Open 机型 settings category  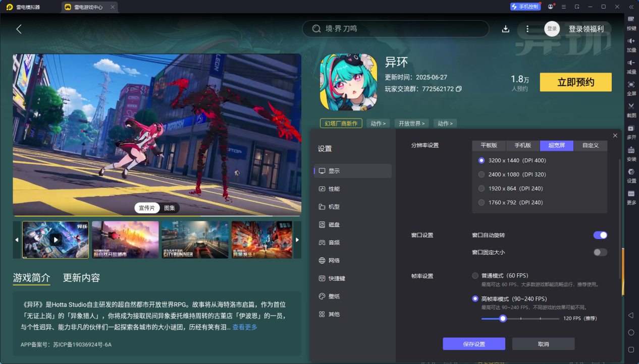click(x=353, y=207)
